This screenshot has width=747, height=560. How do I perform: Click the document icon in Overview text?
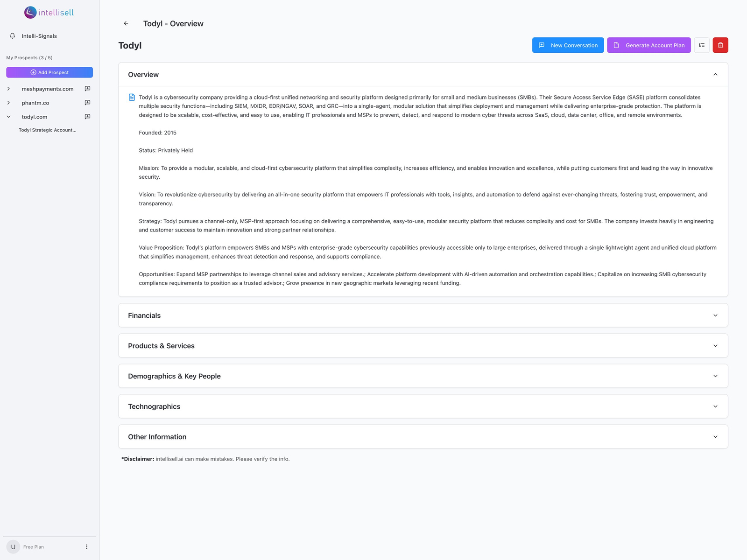coord(132,97)
